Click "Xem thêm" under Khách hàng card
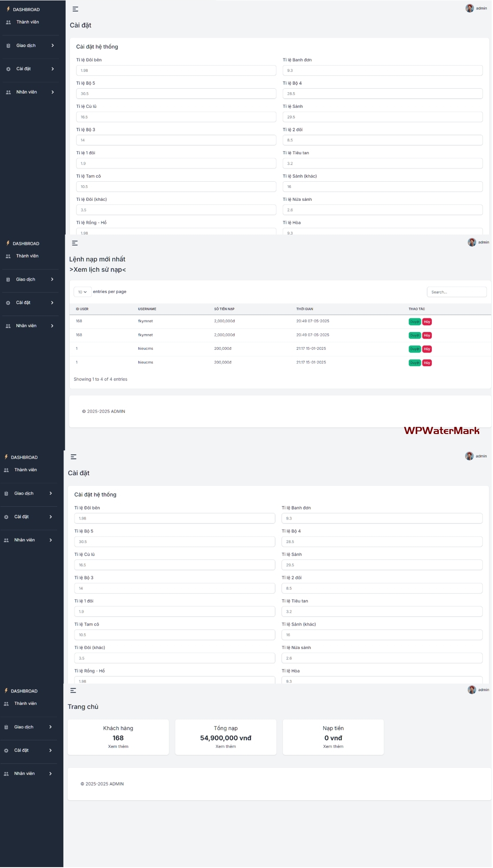Viewport: 493px width, 868px height. coord(118,747)
